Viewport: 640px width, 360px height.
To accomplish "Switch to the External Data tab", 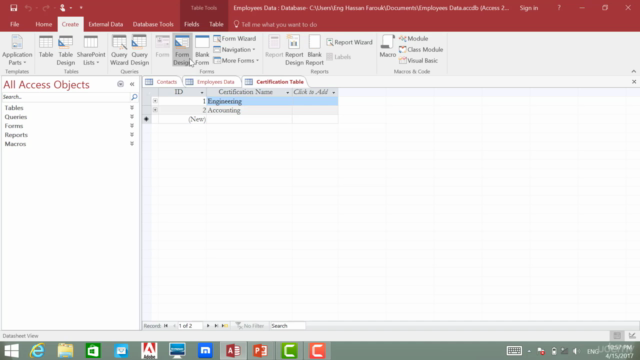I will (x=106, y=24).
